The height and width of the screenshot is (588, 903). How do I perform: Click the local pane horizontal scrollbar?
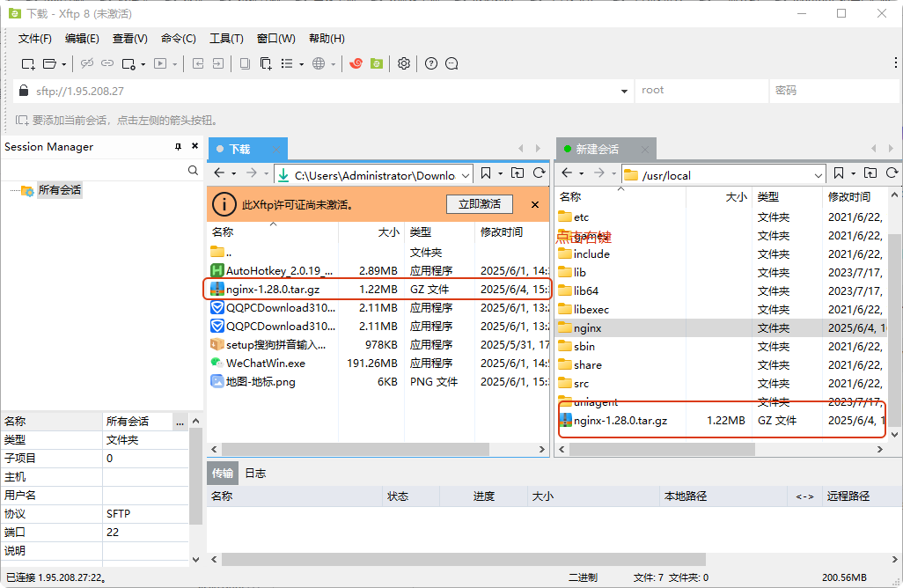[x=356, y=449]
